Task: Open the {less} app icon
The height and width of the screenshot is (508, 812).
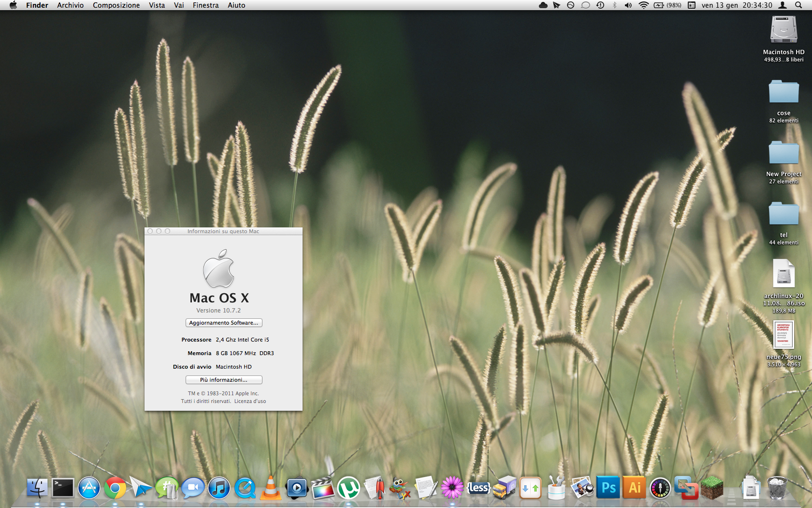Action: click(478, 488)
